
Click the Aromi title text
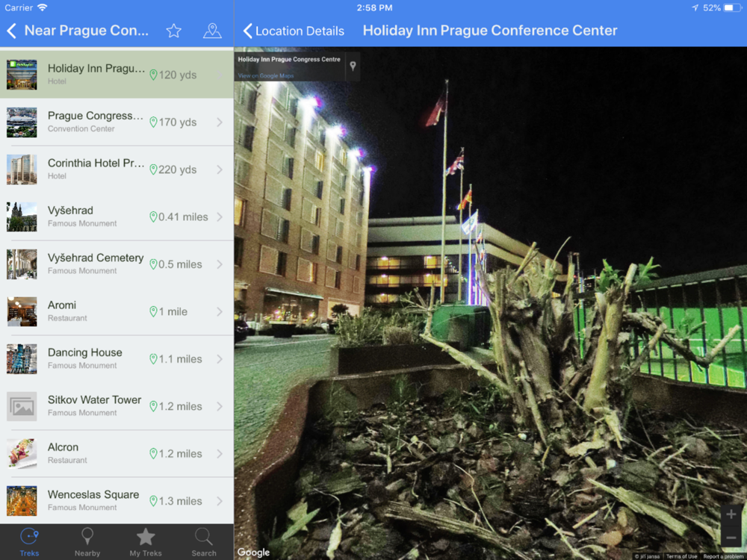coord(62,305)
